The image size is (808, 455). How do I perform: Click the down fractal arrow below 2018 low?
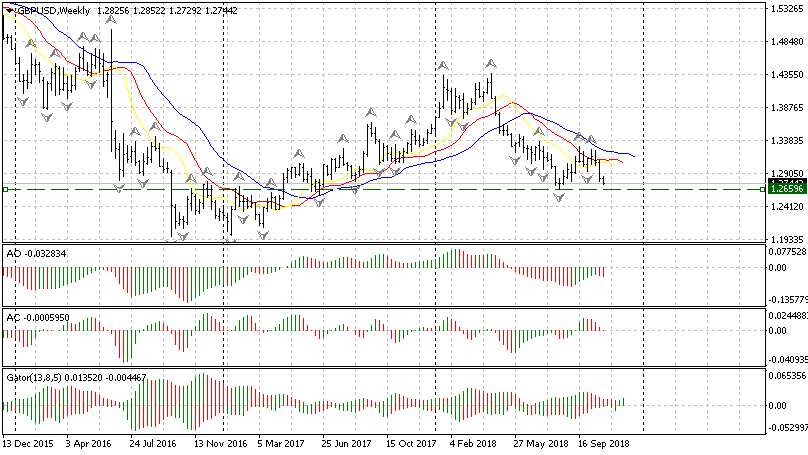[x=559, y=197]
